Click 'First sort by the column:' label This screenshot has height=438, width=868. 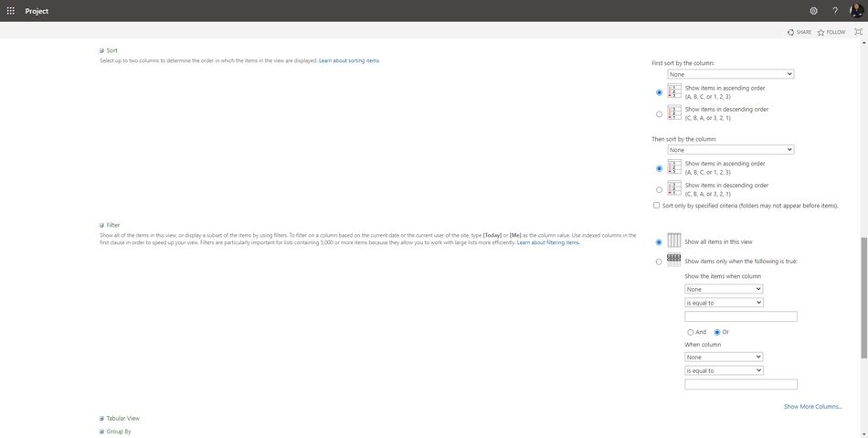(x=683, y=63)
